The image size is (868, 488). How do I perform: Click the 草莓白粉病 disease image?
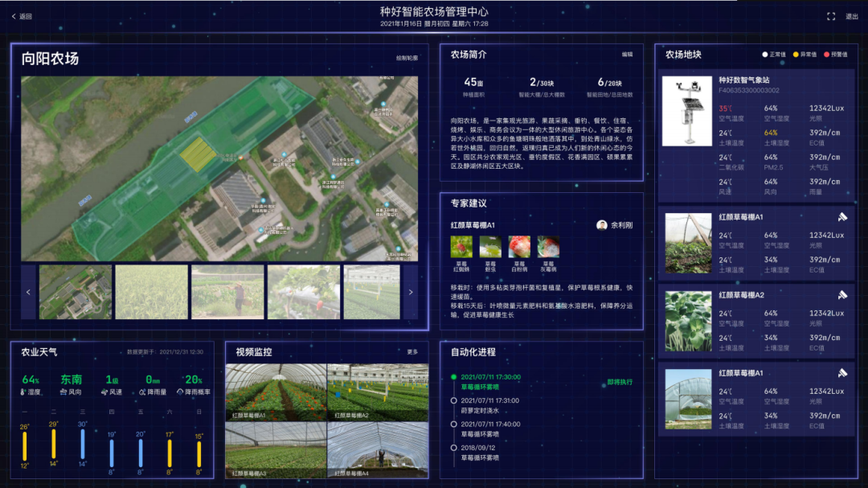519,247
